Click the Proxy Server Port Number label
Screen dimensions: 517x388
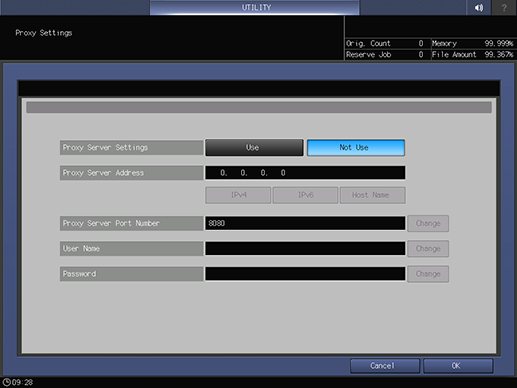coord(132,223)
